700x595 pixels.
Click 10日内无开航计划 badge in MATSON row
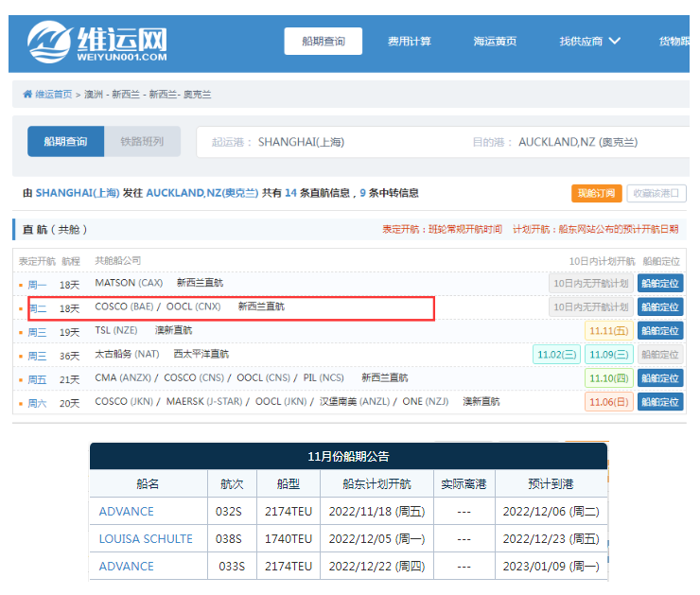tap(591, 283)
